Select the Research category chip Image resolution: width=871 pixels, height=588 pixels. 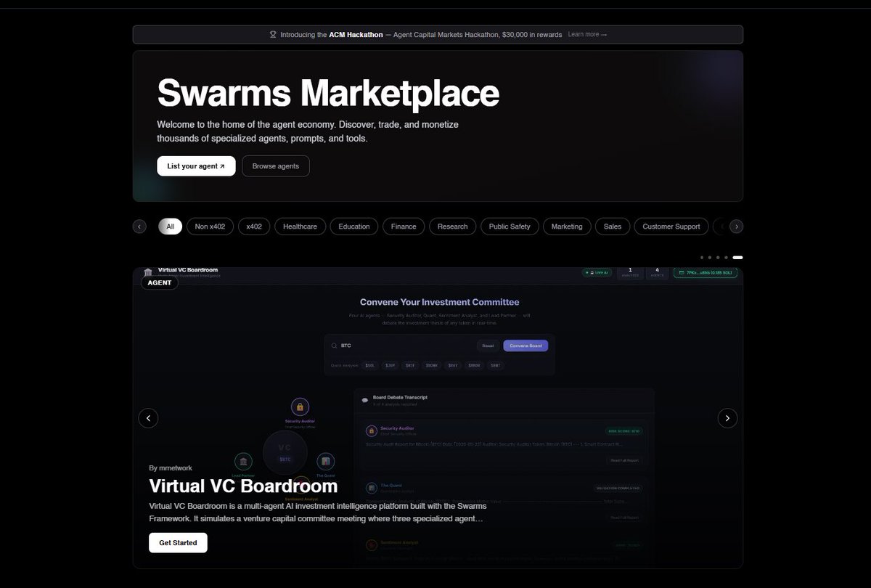[453, 226]
